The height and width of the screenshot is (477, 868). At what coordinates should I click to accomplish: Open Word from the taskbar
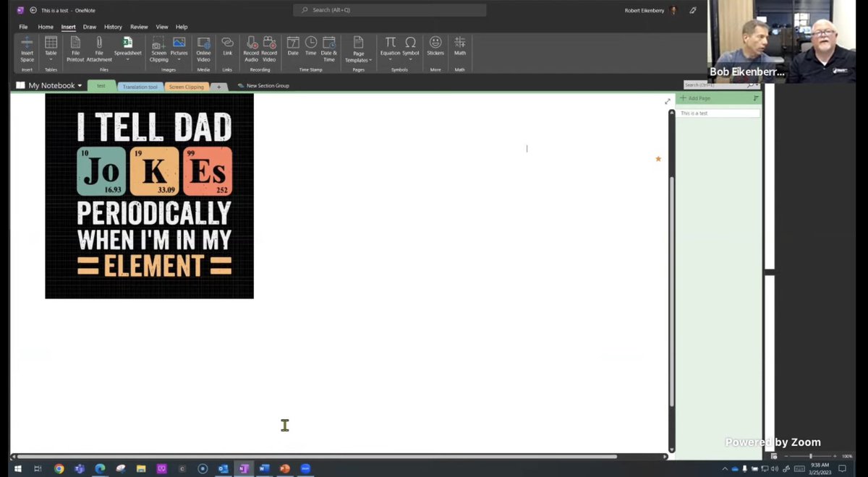point(264,468)
